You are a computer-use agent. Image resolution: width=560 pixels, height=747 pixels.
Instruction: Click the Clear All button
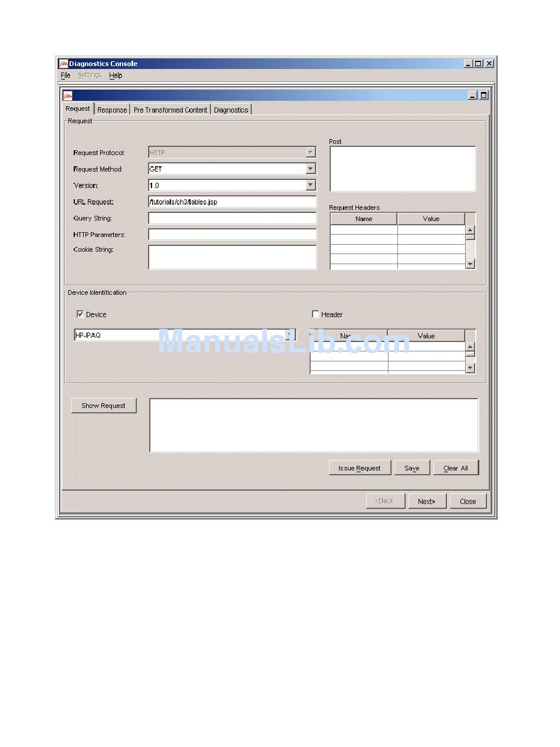(x=456, y=468)
